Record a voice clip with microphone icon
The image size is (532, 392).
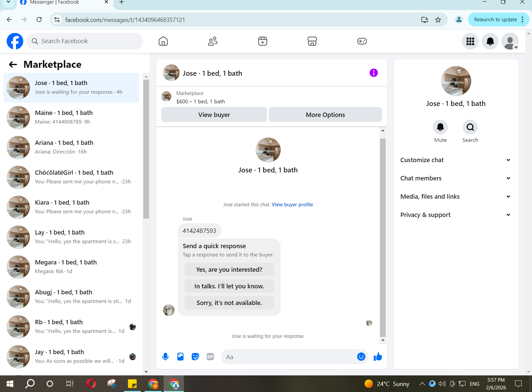(165, 357)
